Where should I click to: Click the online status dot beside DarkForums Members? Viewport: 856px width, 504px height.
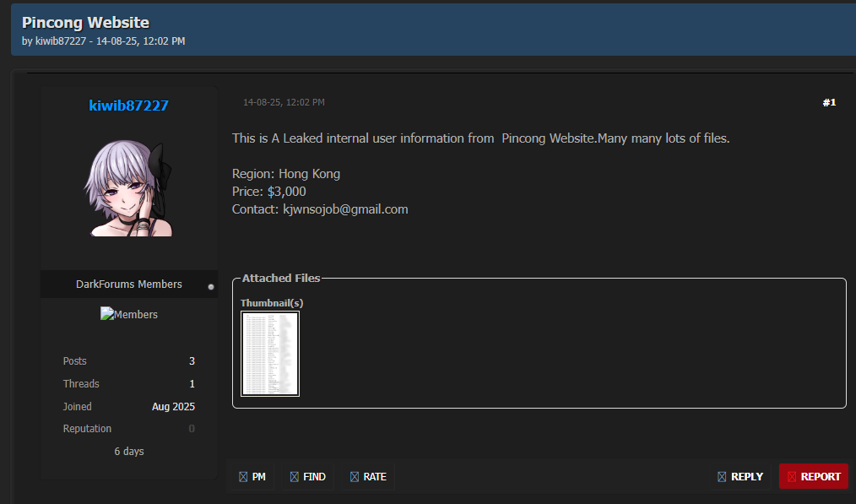(211, 287)
